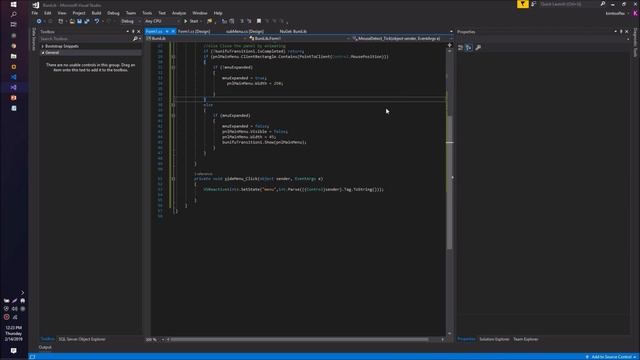The height and width of the screenshot is (360, 640).
Task: Click the Save All toolbar icon
Action: [x=87, y=21]
